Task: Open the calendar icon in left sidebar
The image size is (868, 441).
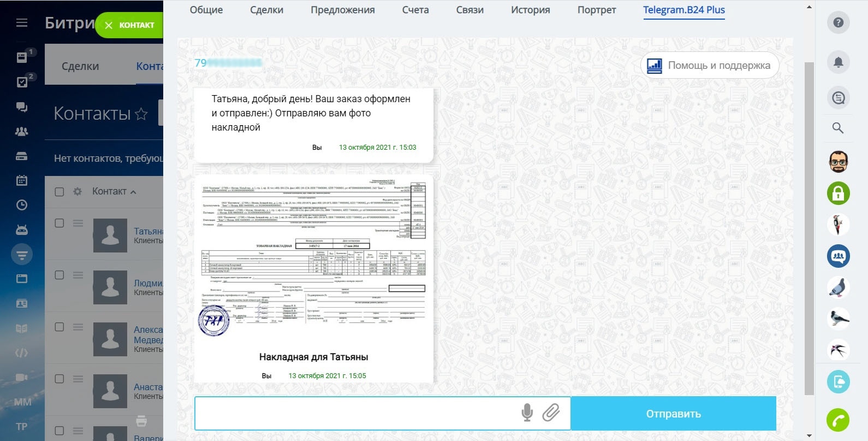Action: coord(22,180)
